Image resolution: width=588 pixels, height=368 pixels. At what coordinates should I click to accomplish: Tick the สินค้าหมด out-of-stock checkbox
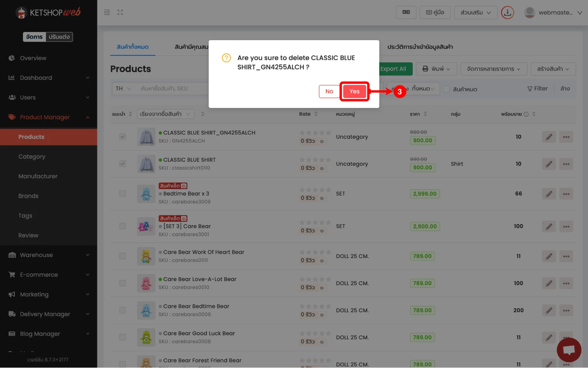coord(447,89)
